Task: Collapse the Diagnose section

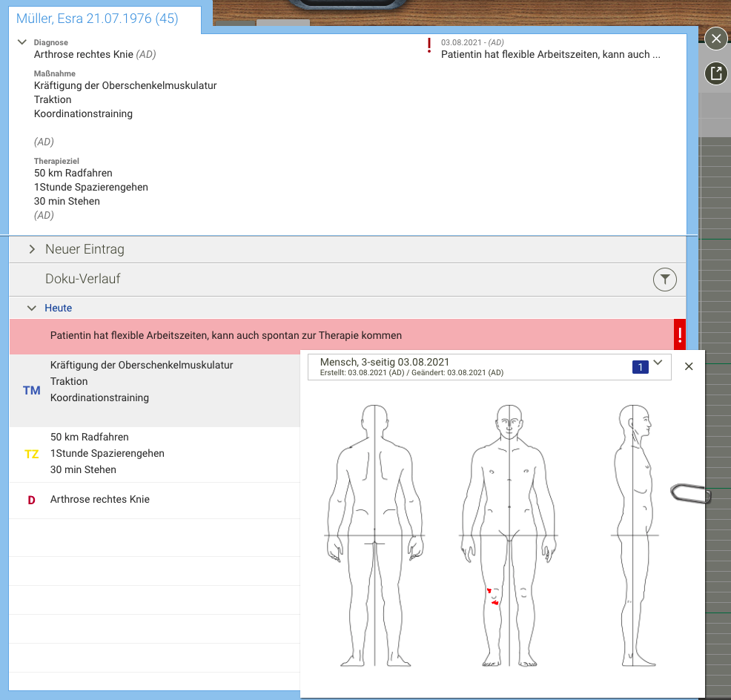Action: 22,42
